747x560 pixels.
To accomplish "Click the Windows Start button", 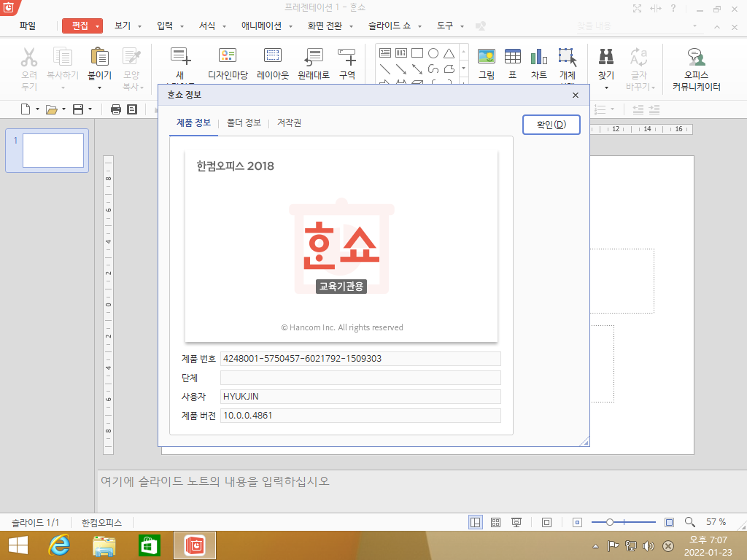I will [18, 545].
